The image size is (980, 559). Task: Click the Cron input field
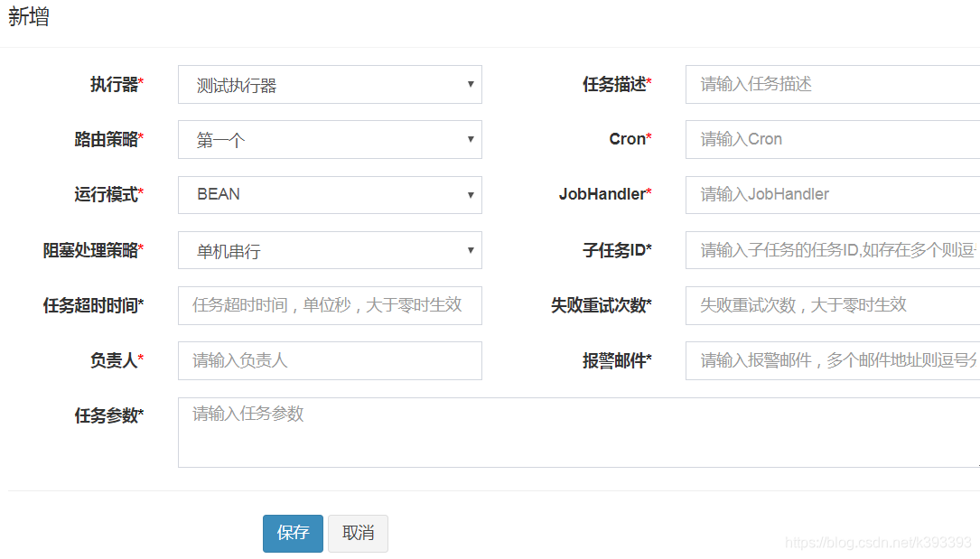[x=833, y=139]
